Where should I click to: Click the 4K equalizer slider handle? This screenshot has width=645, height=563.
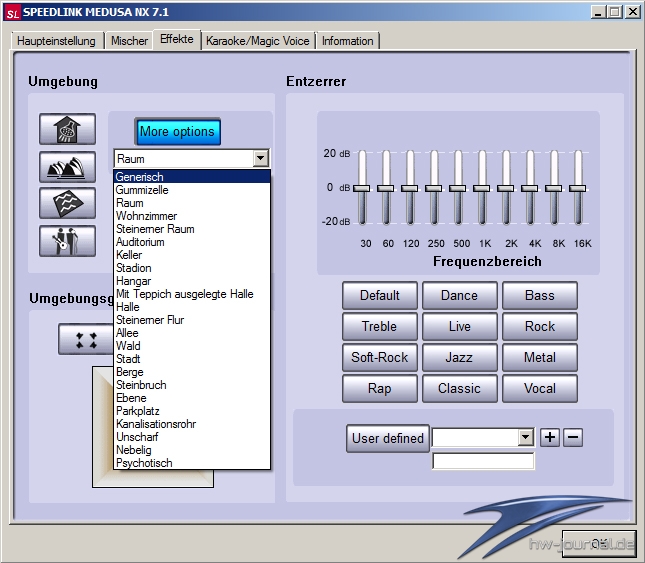click(529, 188)
